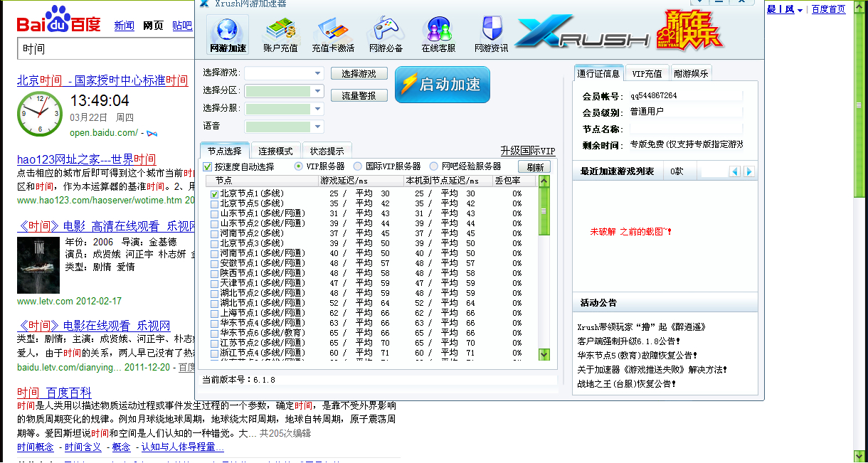Viewport: 868px width, 463px height.
Task: Open the 时间_百度百科 result link
Action: (x=55, y=393)
